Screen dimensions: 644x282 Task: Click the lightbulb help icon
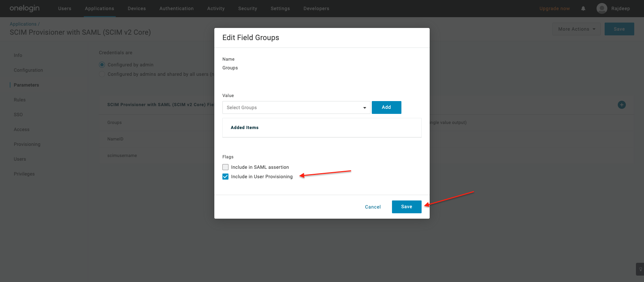640,269
